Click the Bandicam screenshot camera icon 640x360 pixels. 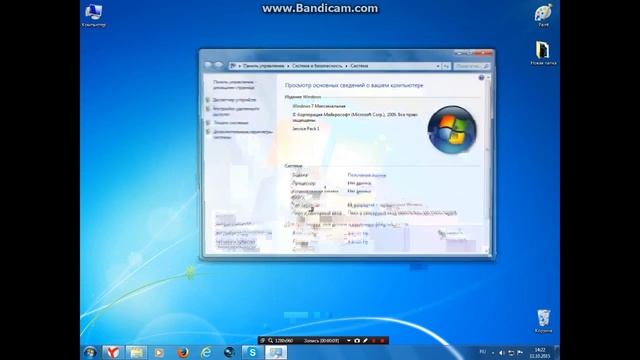point(357,340)
